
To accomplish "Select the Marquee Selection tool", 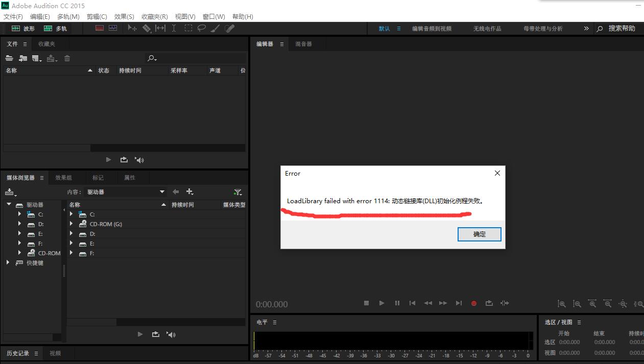I will 188,28.
